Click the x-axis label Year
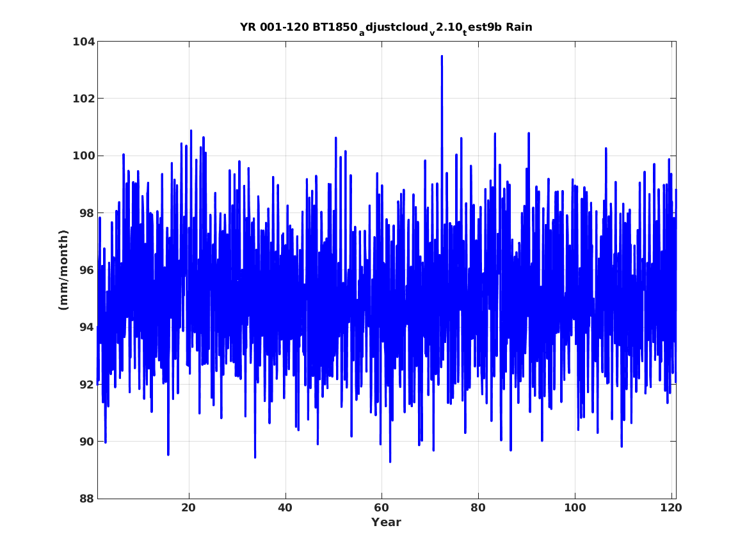 (387, 522)
